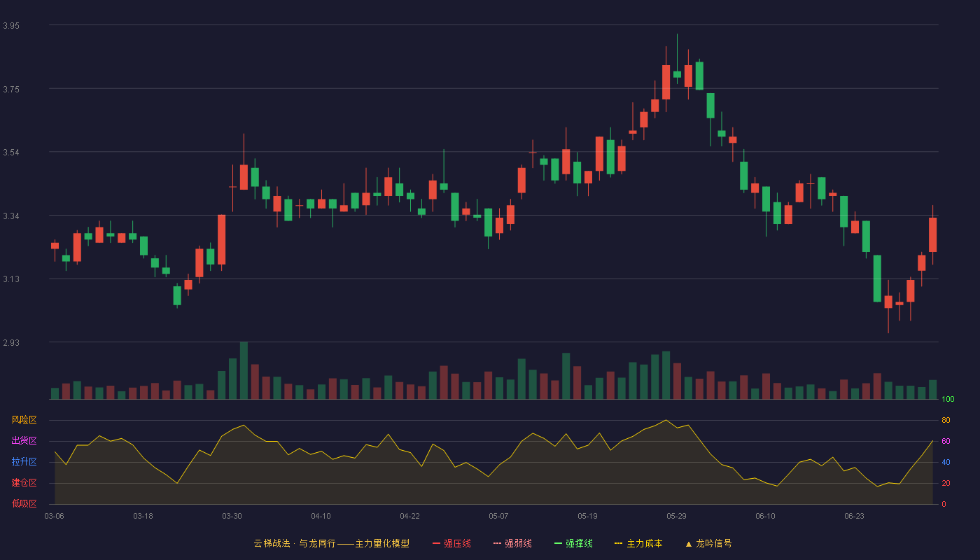Click the 06-10 date label
This screenshot has height=560, width=980.
point(765,516)
